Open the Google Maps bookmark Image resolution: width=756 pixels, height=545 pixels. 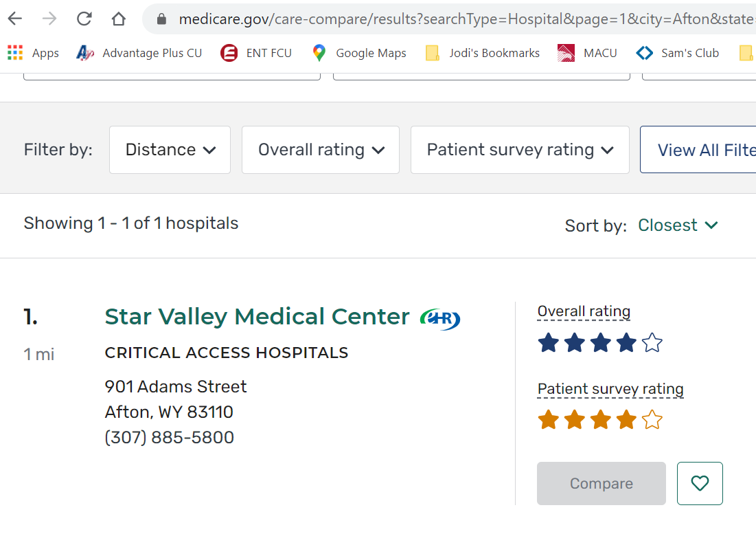(x=358, y=53)
